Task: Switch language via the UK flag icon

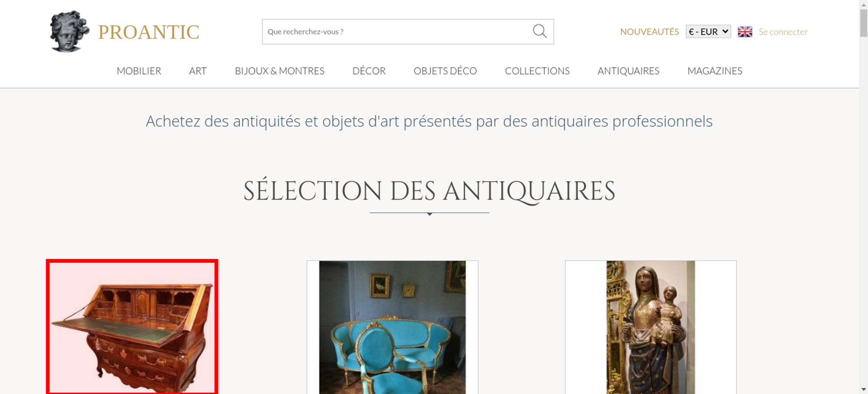Action: (x=745, y=32)
